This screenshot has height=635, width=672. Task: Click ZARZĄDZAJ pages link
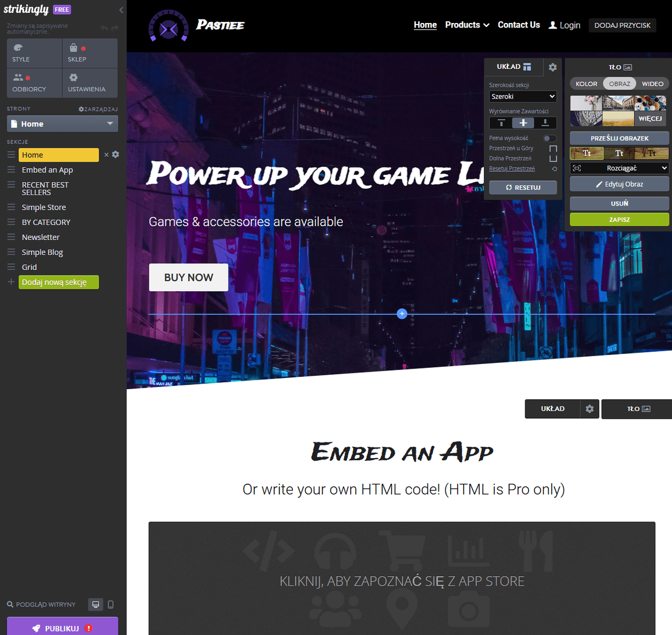[98, 109]
